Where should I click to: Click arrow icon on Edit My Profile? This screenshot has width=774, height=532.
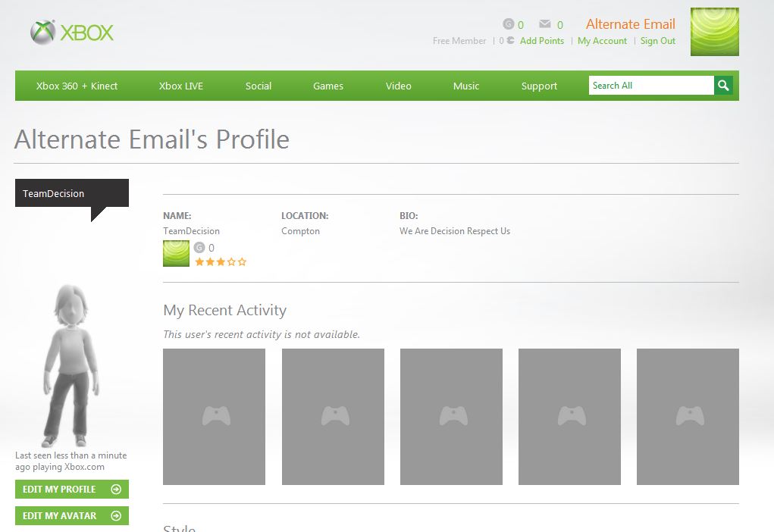(116, 489)
